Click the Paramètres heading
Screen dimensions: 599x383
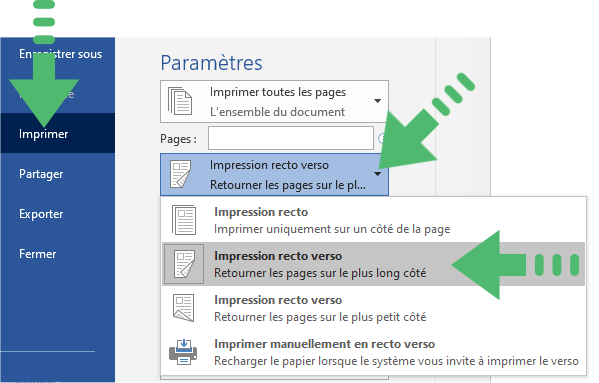point(211,63)
